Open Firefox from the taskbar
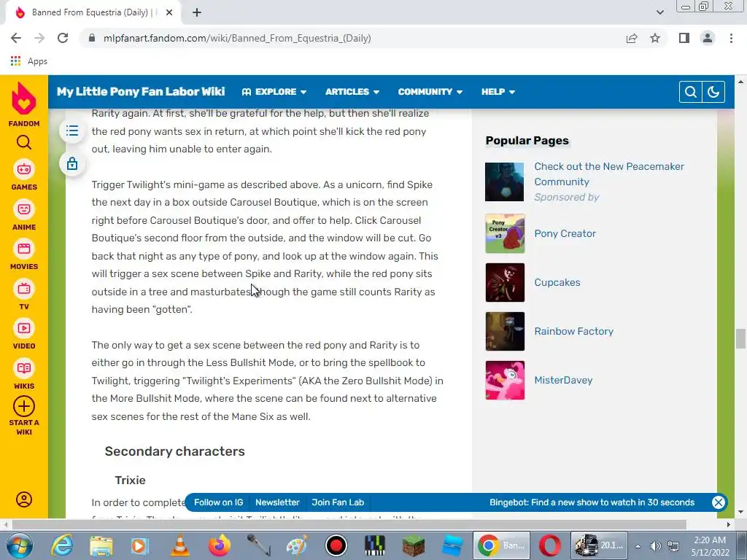 pos(219,545)
